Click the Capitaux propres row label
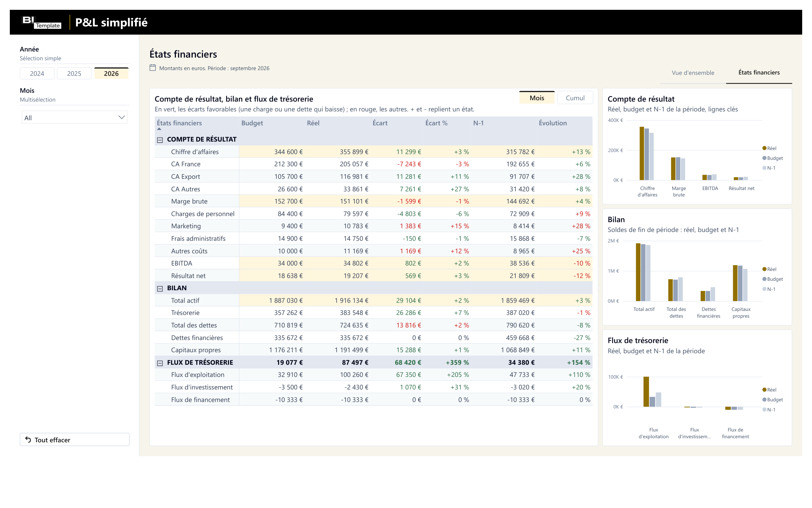Screen dimensions: 812x508 (196, 350)
